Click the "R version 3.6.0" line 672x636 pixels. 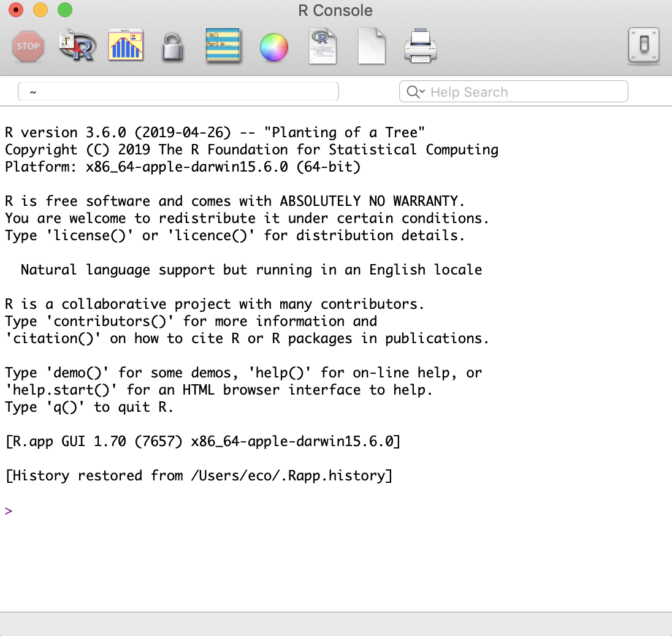coord(215,132)
